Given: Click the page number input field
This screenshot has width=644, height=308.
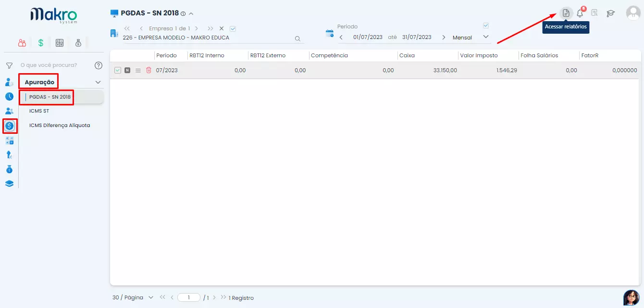Looking at the screenshot, I should click(x=189, y=297).
